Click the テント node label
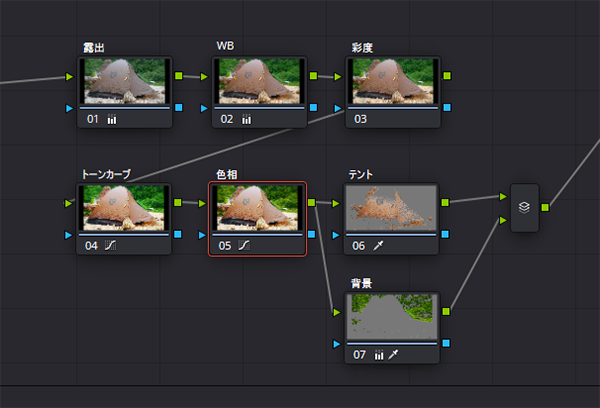This screenshot has width=600, height=408. [x=360, y=175]
